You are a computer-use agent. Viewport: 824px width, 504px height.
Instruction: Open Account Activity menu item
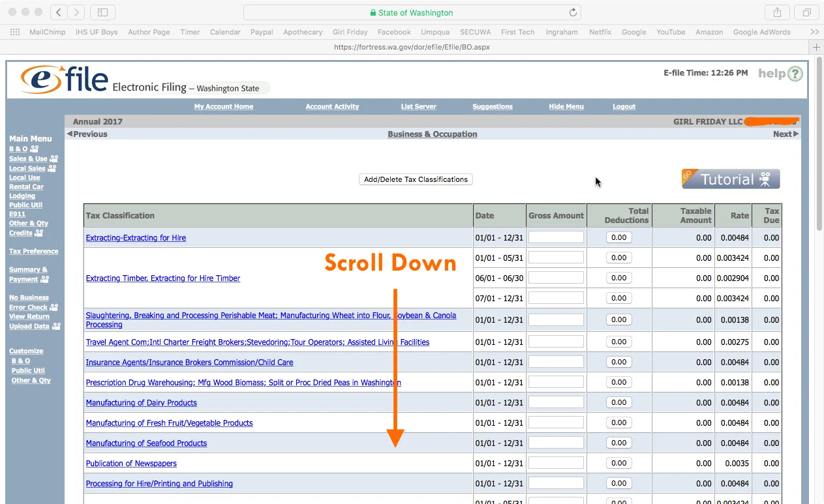(333, 107)
